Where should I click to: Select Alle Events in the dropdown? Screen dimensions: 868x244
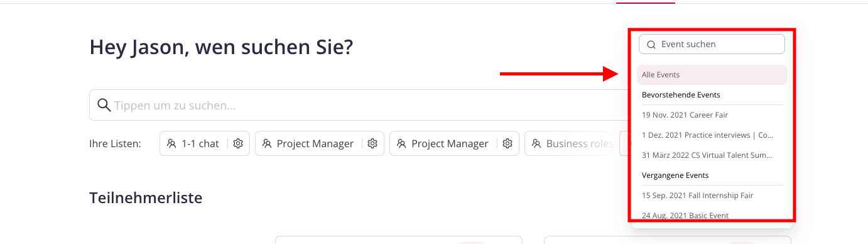pyautogui.click(x=712, y=75)
